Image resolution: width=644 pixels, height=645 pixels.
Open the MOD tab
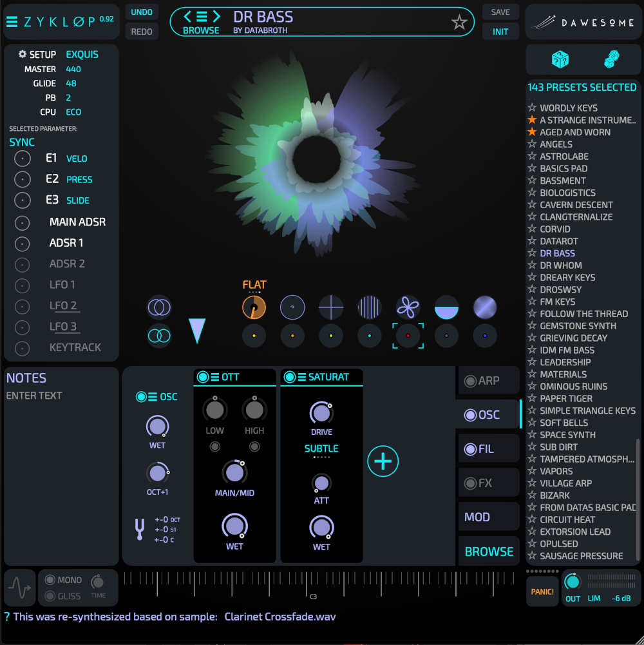(488, 517)
